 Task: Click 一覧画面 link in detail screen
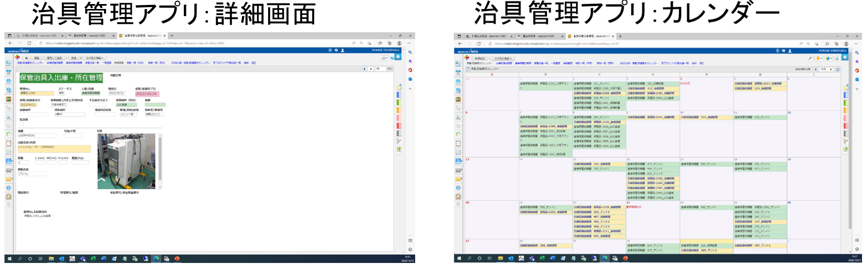pyautogui.click(x=107, y=63)
